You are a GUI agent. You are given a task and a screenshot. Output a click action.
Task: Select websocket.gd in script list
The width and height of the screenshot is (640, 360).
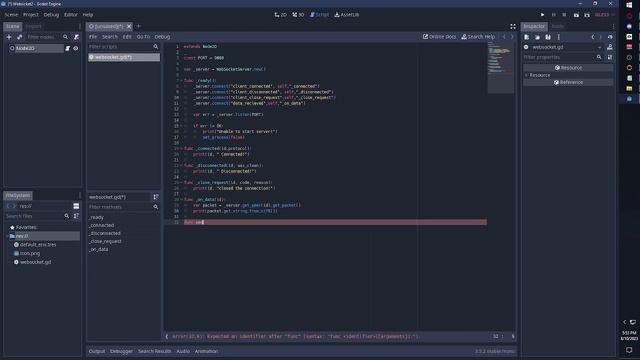[124, 57]
